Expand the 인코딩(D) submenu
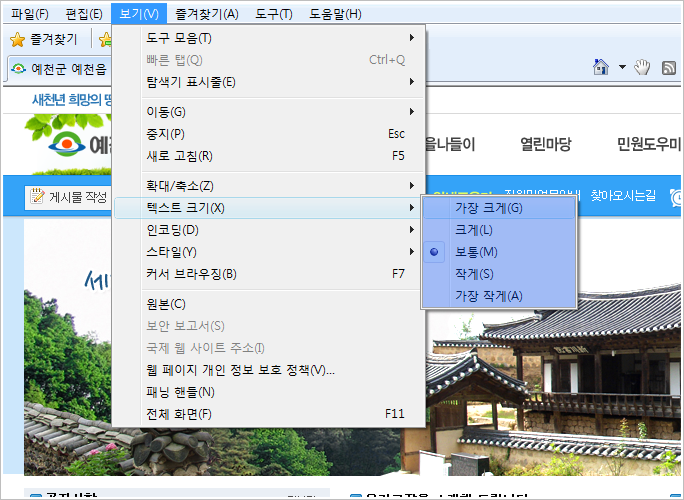Image resolution: width=684 pixels, height=500 pixels. [x=269, y=230]
